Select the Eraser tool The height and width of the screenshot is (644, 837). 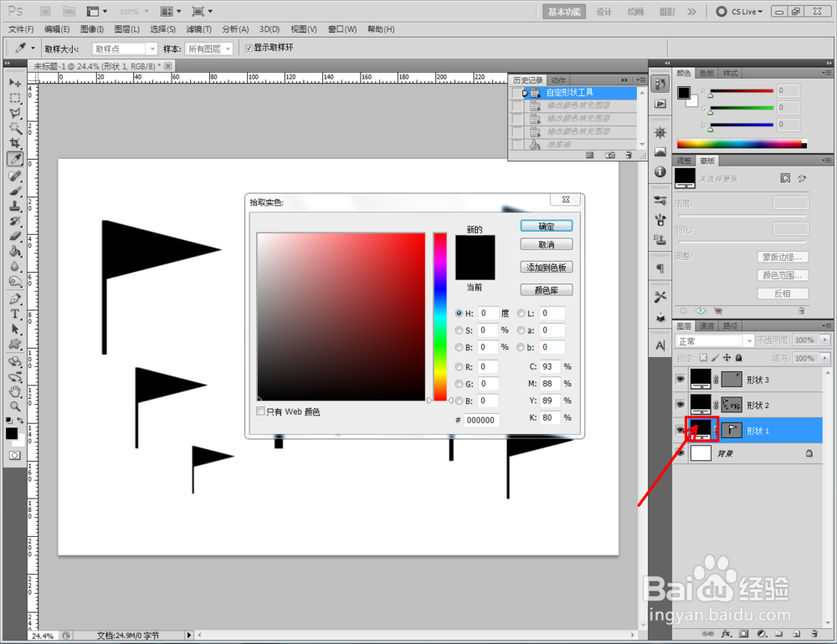15,236
